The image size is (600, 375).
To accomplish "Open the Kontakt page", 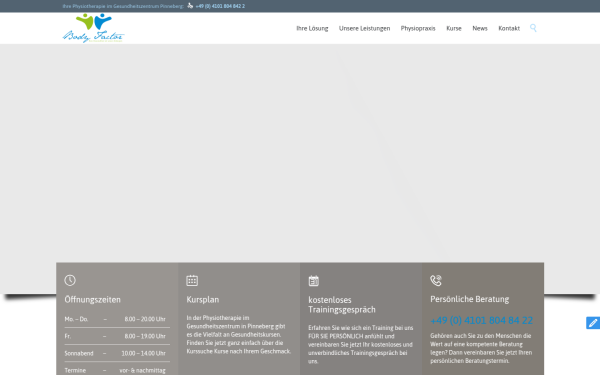I will pyautogui.click(x=509, y=28).
